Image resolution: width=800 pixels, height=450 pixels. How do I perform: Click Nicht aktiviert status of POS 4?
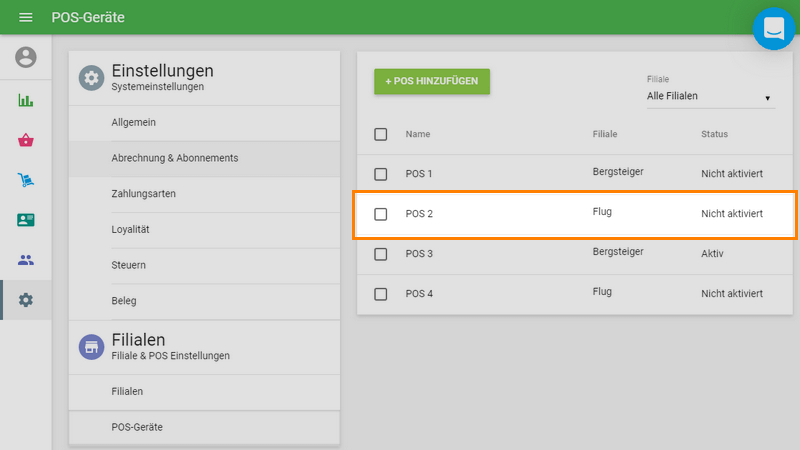tap(732, 293)
